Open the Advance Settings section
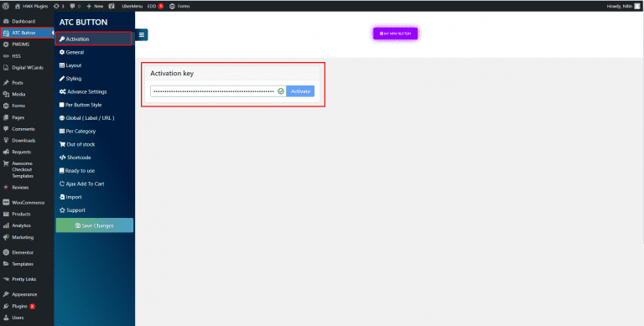644x326 pixels. 83,91
